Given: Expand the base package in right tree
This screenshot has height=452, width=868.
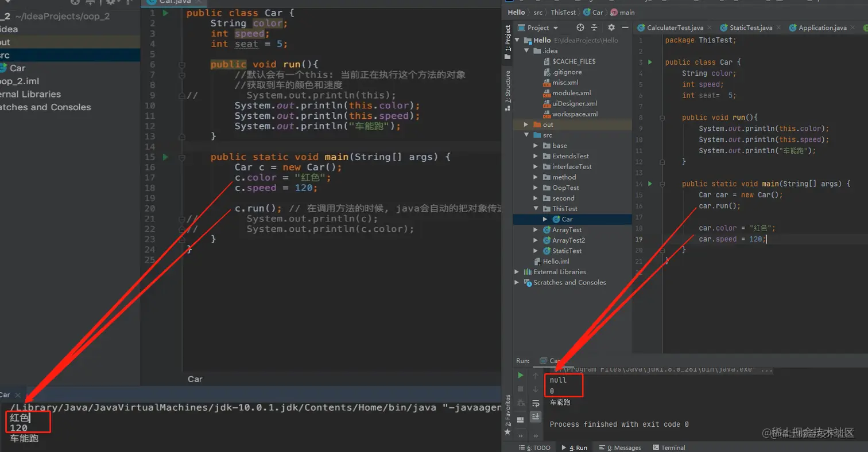Looking at the screenshot, I should (536, 146).
